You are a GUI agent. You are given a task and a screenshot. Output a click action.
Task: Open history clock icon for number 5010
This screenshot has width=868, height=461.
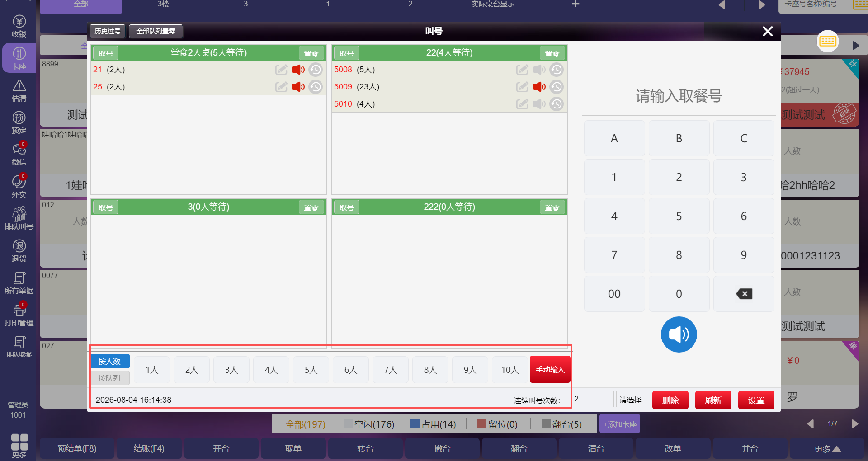(x=557, y=104)
